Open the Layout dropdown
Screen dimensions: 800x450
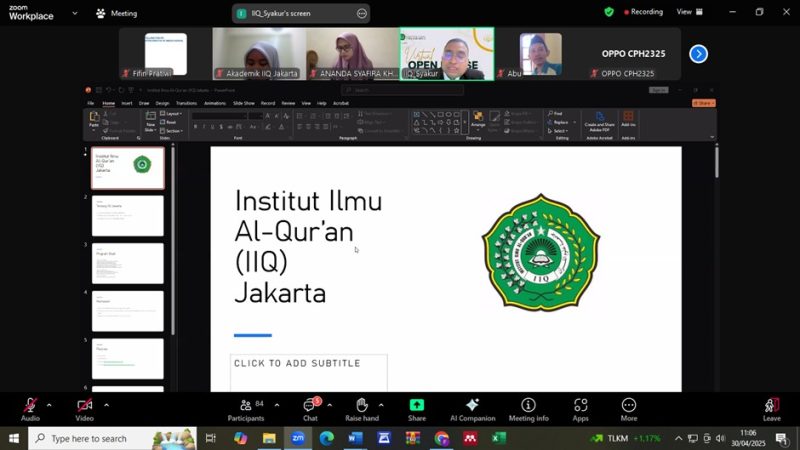(x=171, y=114)
